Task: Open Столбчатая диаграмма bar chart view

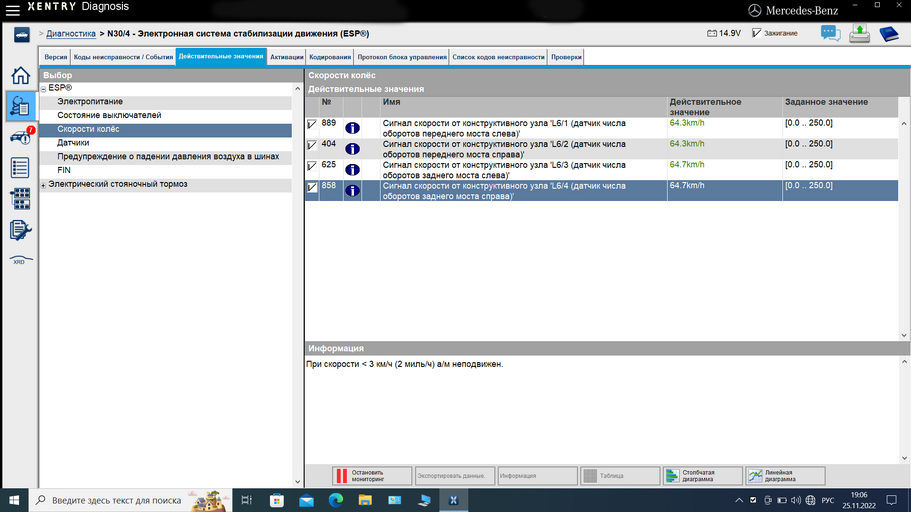Action: pos(703,475)
